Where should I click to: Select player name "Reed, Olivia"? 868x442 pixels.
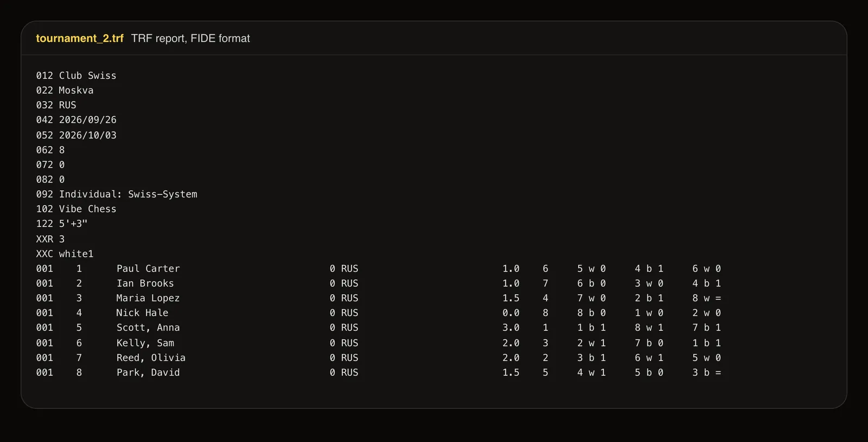point(151,357)
